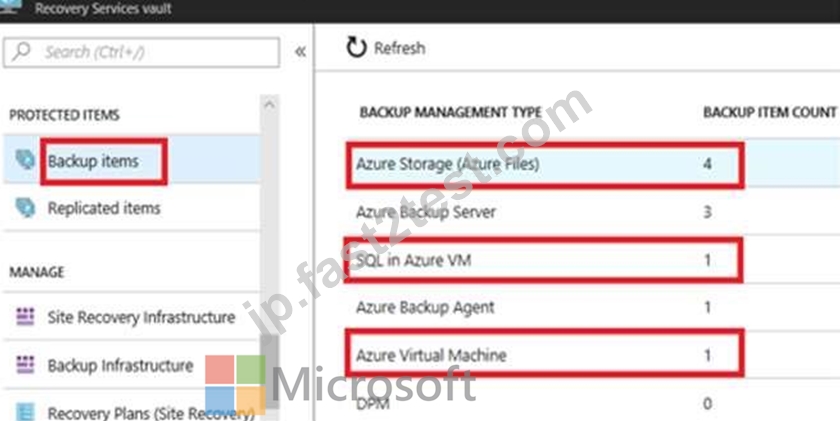The width and height of the screenshot is (840, 421).
Task: Click the sidebar scroll up arrow
Action: click(269, 104)
